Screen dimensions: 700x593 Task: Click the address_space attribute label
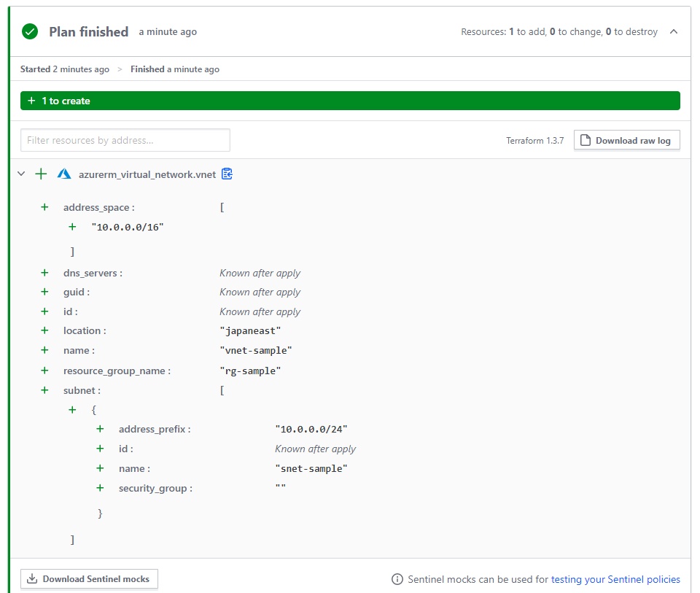(98, 208)
